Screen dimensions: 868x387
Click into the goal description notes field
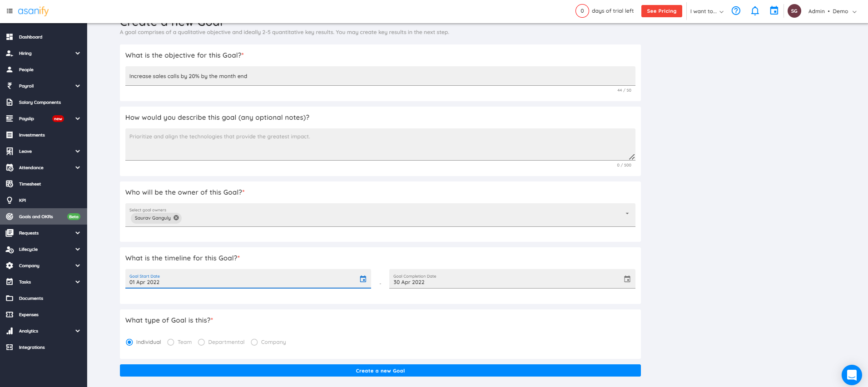coord(380,144)
